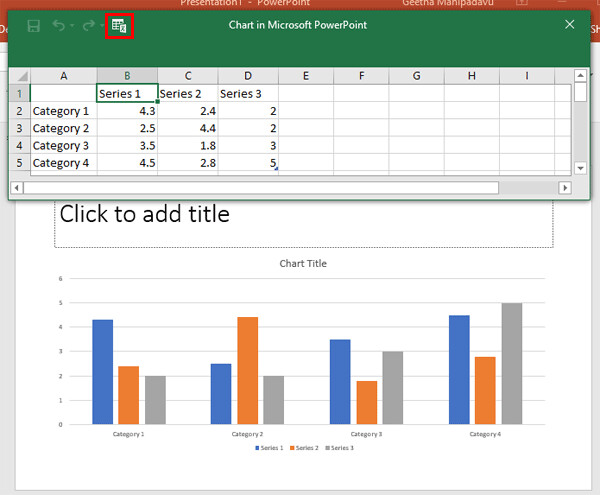Select the whole sheet via corner triangle

[x=19, y=76]
